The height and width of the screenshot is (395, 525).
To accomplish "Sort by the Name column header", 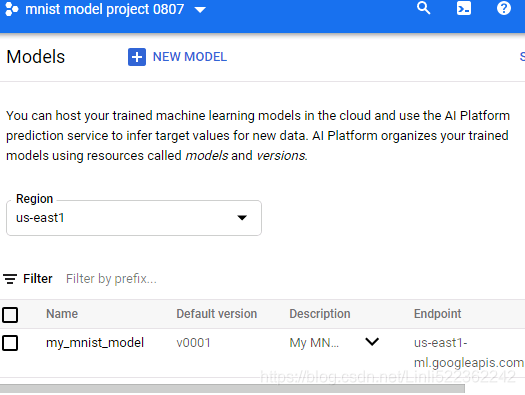I will (x=62, y=314).
